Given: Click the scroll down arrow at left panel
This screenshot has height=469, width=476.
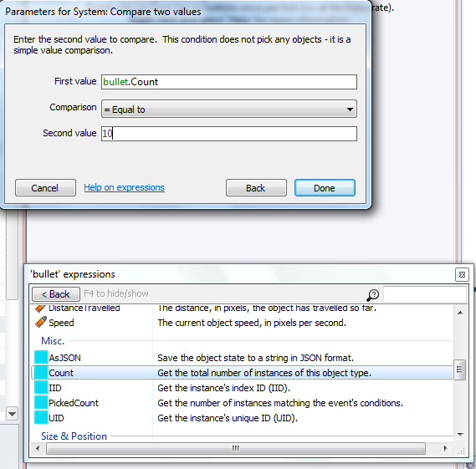Looking at the screenshot, I should (13, 414).
